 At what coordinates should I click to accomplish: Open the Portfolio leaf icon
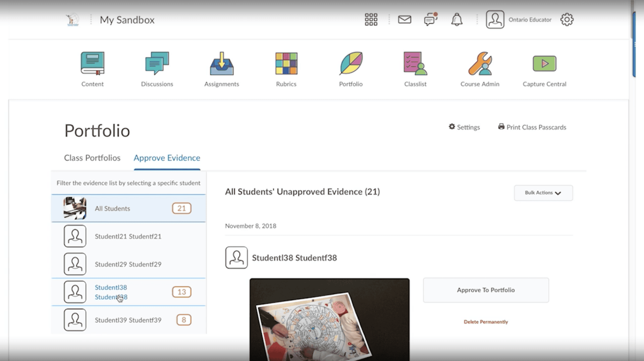pyautogui.click(x=351, y=63)
